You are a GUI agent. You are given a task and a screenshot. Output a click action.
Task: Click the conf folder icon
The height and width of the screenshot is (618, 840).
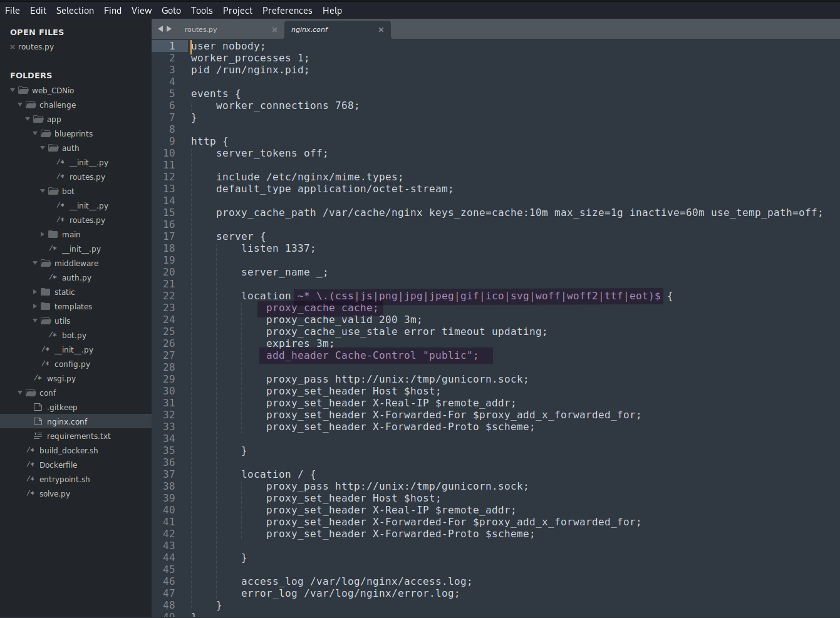tap(31, 393)
